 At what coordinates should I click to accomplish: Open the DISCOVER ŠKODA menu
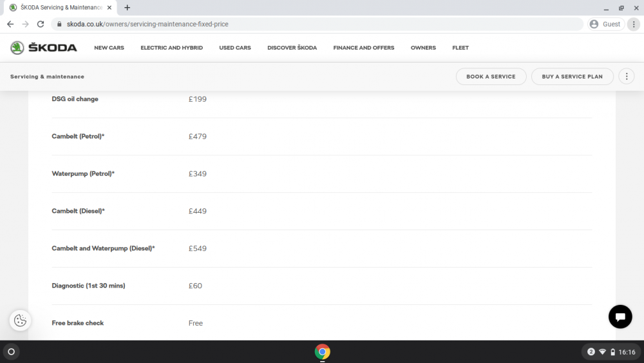(292, 48)
